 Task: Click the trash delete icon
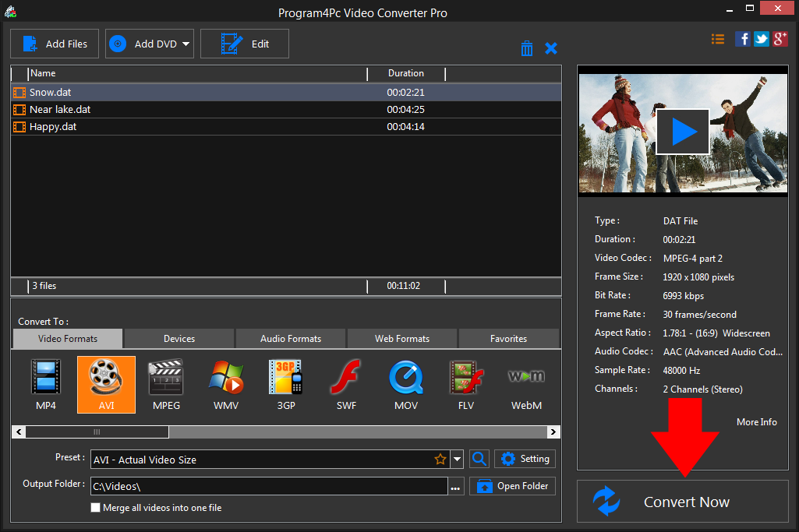pyautogui.click(x=527, y=48)
